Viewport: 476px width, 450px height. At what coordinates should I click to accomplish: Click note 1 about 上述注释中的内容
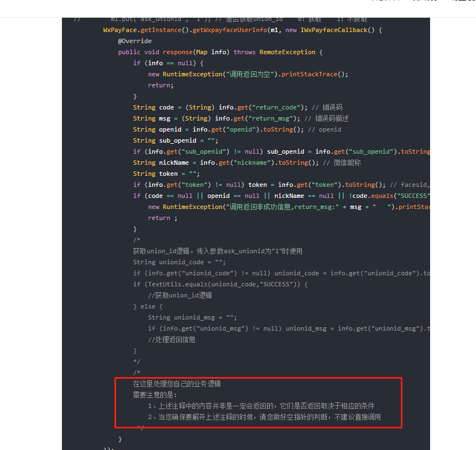(261, 406)
